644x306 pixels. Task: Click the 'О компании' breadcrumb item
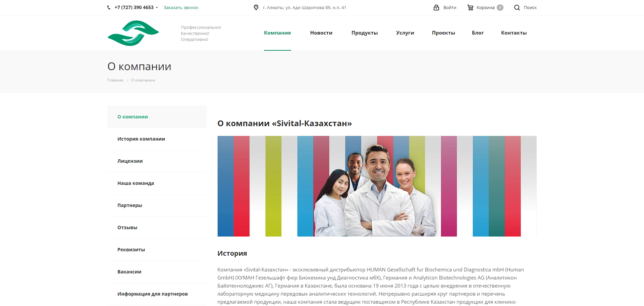[143, 80]
